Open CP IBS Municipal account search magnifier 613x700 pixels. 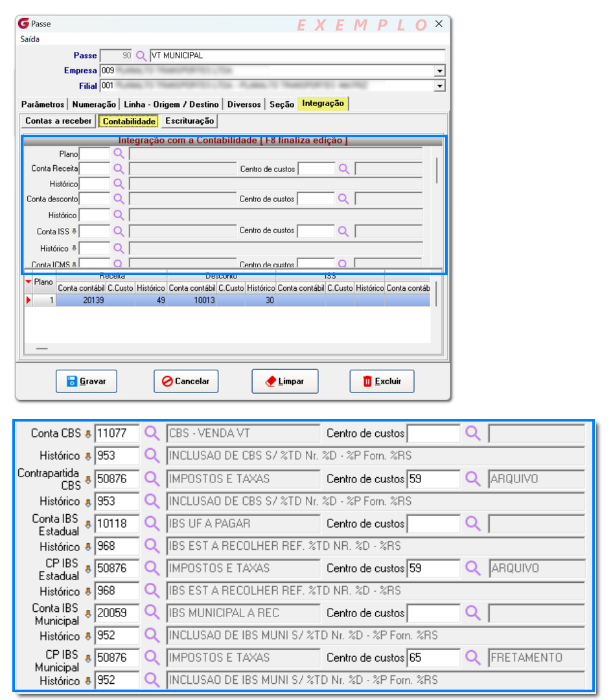pos(152,657)
